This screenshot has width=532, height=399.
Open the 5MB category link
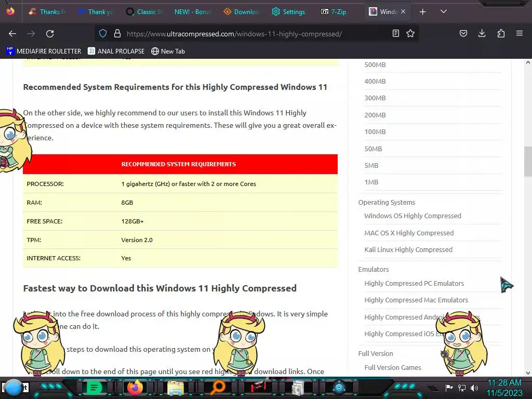coord(371,166)
